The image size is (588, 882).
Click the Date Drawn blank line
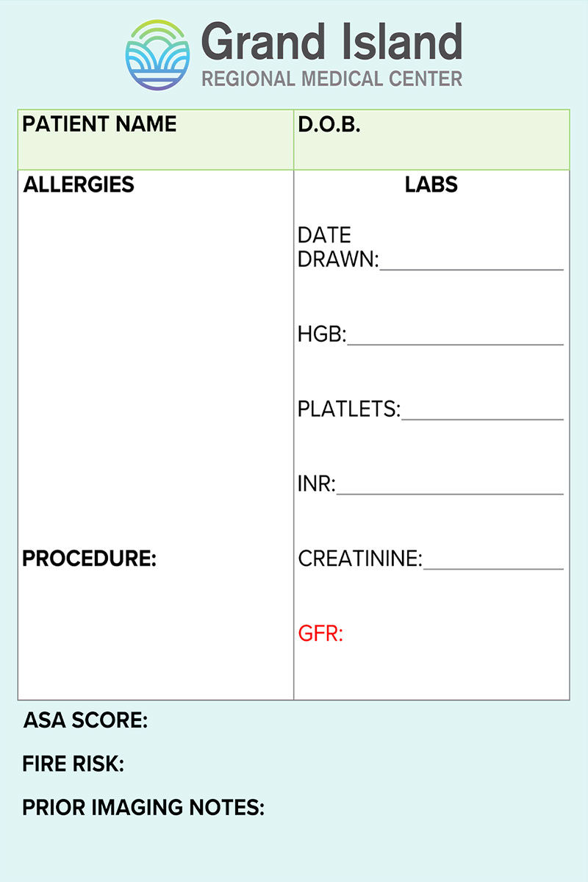click(471, 269)
